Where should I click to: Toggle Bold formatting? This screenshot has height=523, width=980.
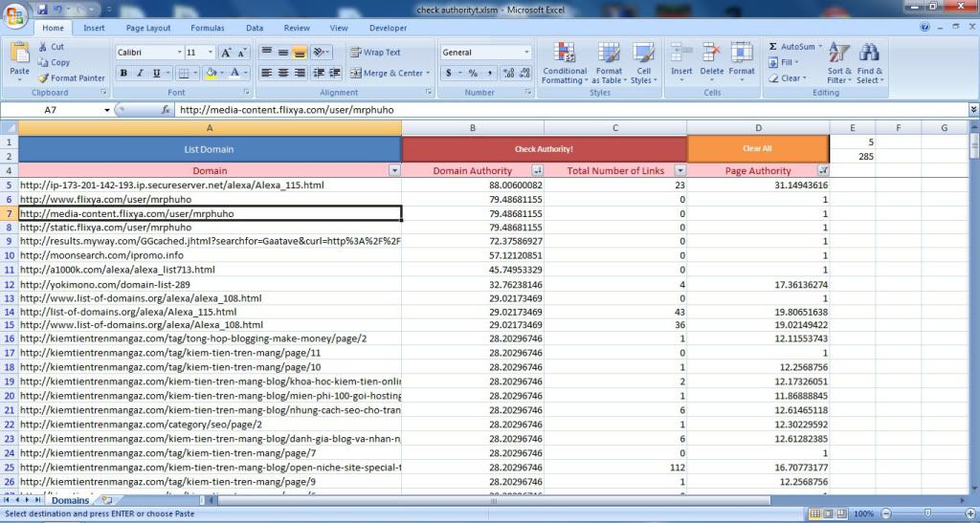click(123, 73)
